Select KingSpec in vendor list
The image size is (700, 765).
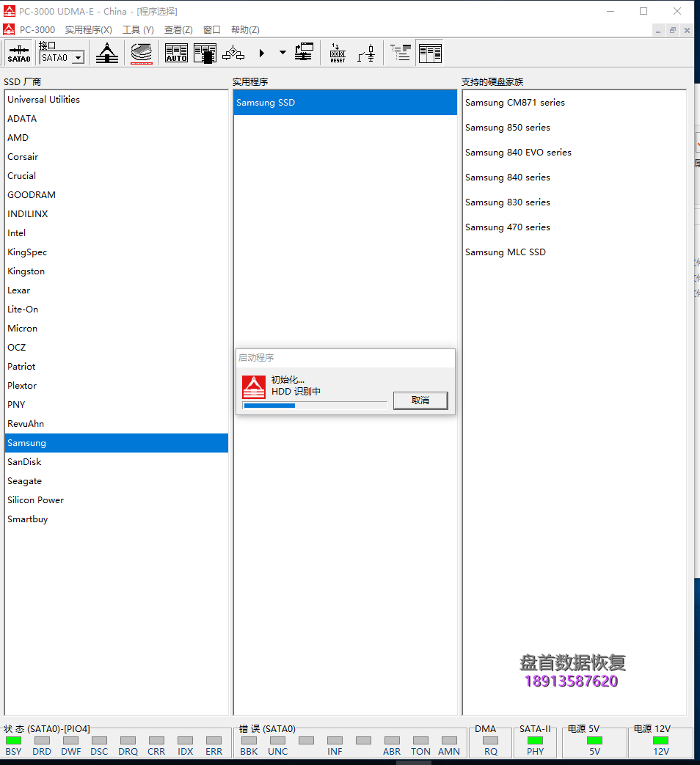(117, 252)
